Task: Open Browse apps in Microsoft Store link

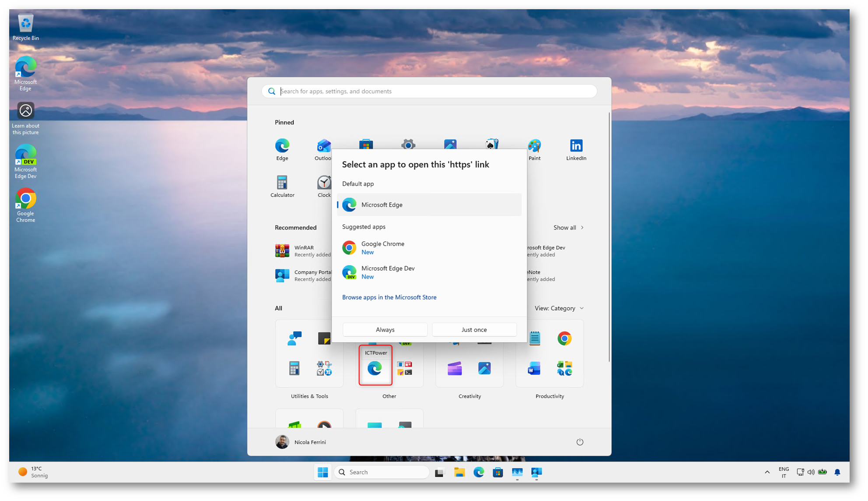Action: pyautogui.click(x=389, y=297)
